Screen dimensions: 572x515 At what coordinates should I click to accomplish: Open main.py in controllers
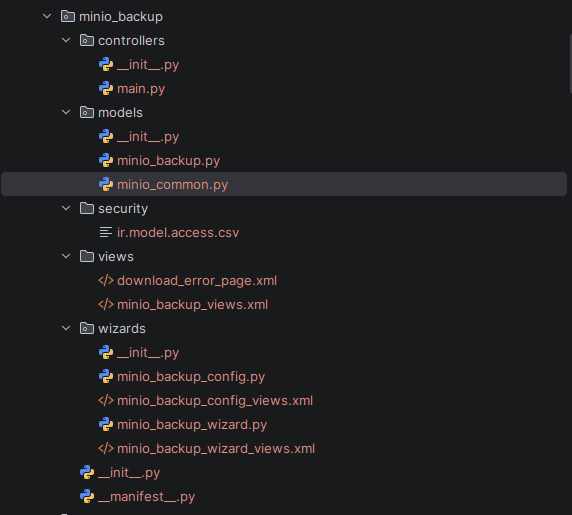tap(141, 89)
